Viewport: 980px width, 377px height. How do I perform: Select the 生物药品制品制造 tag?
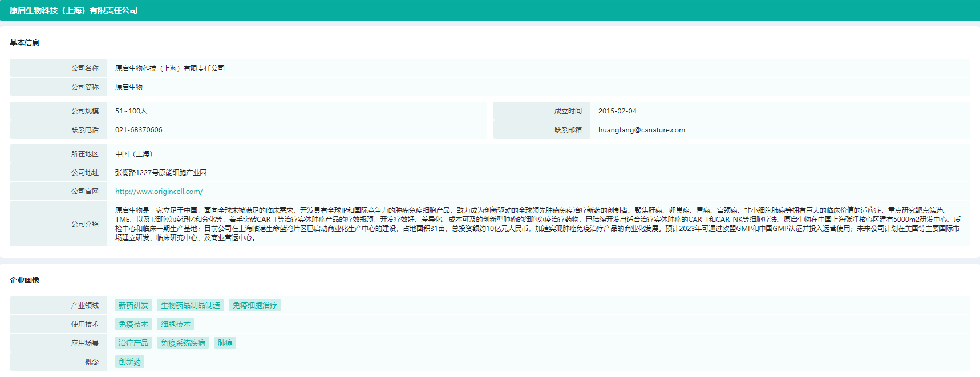coord(190,306)
